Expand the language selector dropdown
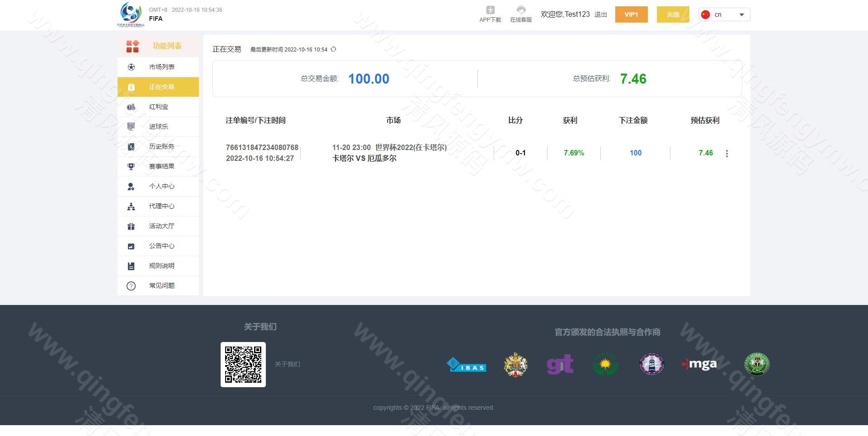Screen dimensions: 868x436 click(741, 14)
